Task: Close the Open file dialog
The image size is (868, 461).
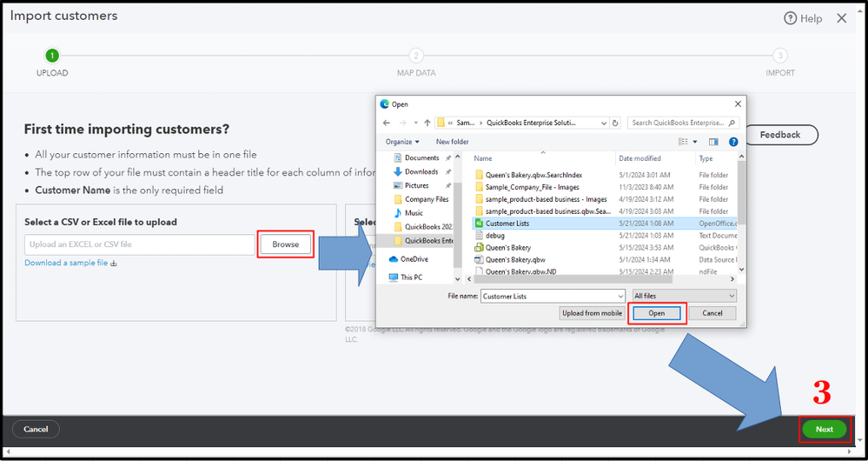Action: [x=737, y=104]
